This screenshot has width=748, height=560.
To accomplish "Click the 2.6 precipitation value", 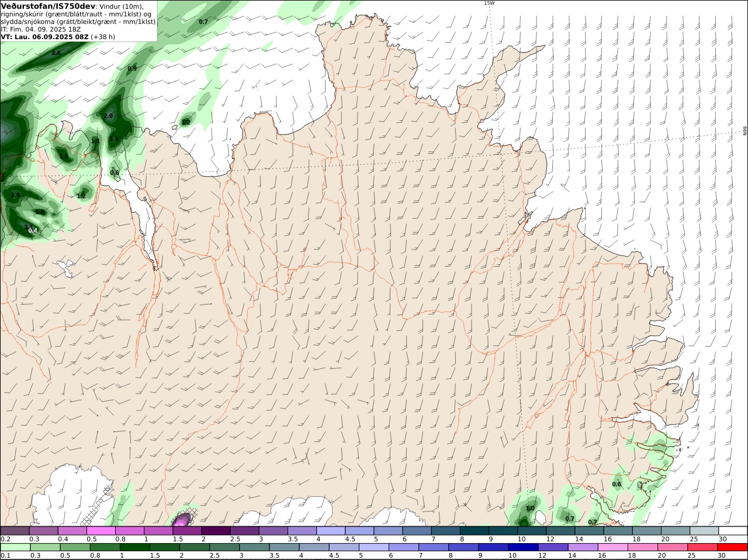I will (x=56, y=53).
